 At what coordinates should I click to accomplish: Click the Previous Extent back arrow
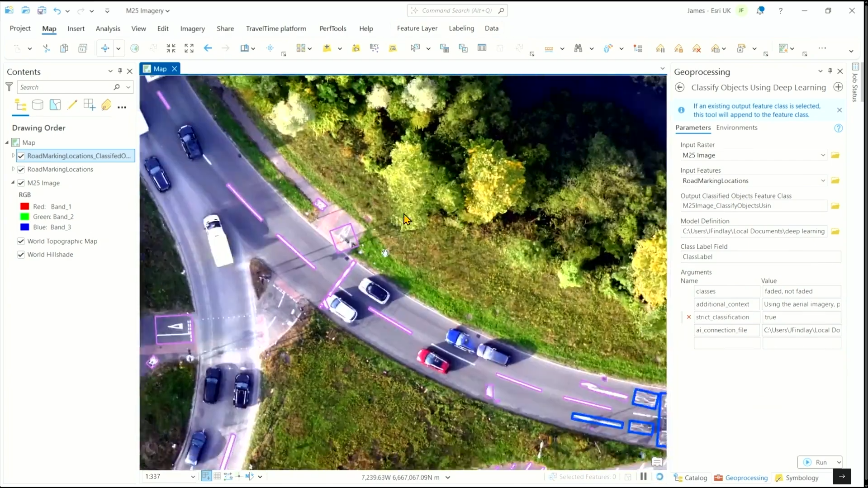208,48
